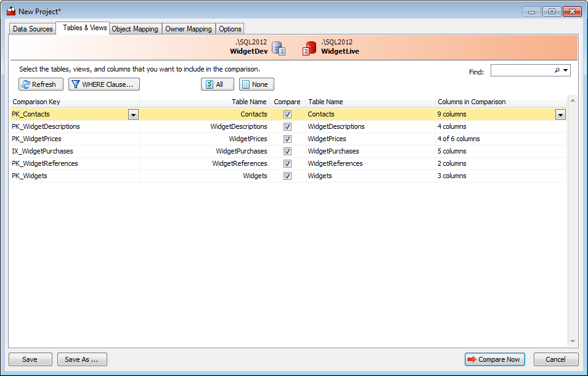Open the Data Sources tab
This screenshot has height=376, width=588.
[33, 29]
